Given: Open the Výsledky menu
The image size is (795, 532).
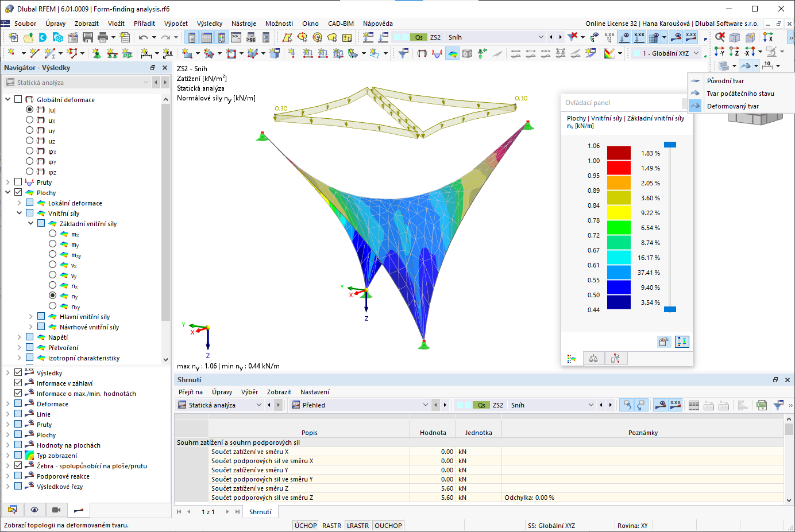Looking at the screenshot, I should click(210, 24).
